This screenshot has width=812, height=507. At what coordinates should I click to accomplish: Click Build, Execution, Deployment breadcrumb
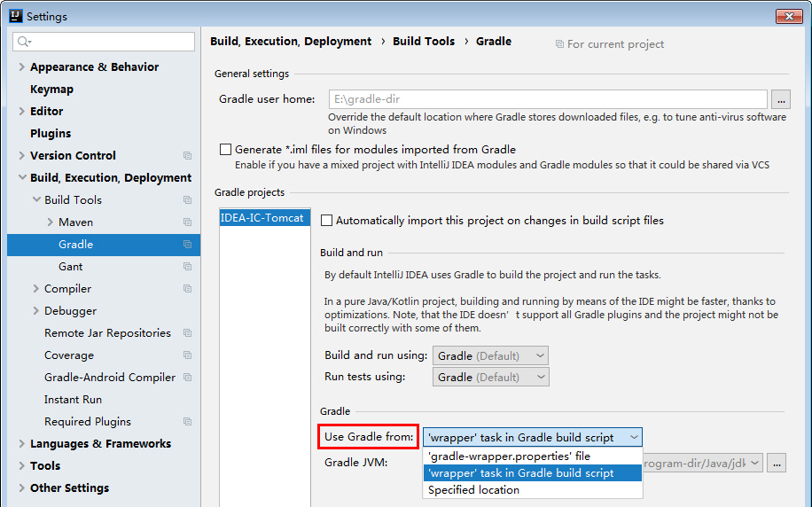pos(291,42)
